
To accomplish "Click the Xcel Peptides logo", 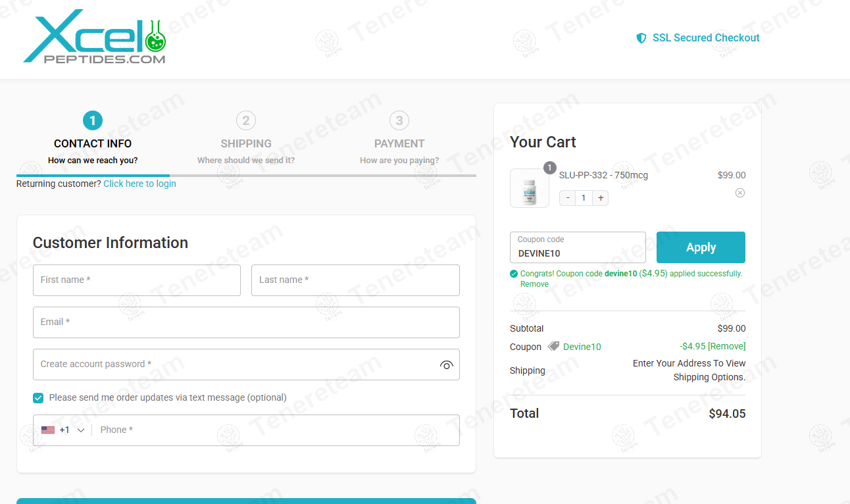I will tap(95, 37).
